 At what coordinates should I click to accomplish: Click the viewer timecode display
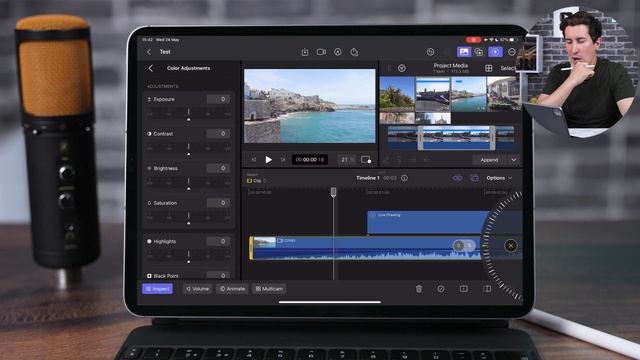coord(310,160)
